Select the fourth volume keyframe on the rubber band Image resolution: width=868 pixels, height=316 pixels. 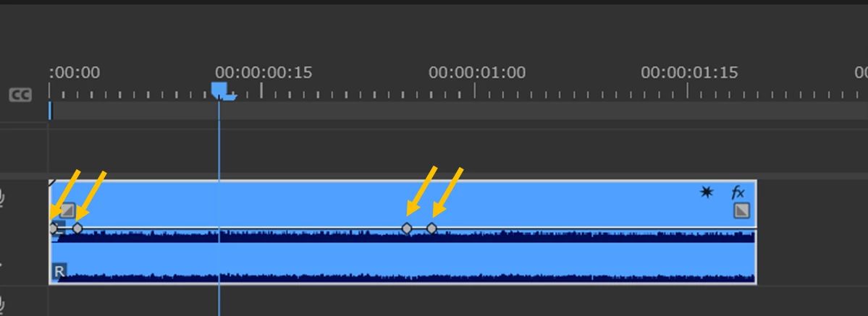[431, 228]
